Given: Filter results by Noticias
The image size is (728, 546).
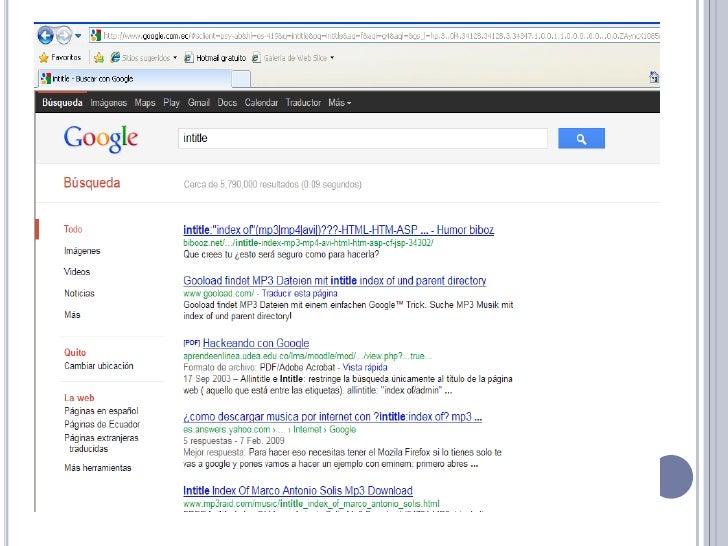Looking at the screenshot, I should (x=79, y=293).
